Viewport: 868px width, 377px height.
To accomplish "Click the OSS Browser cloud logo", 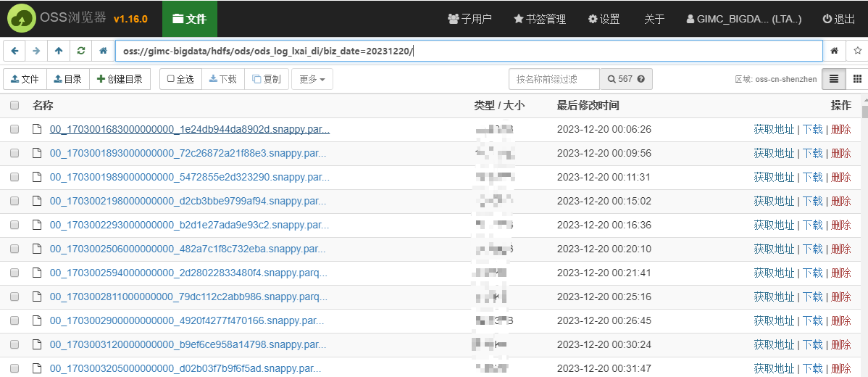I will pos(22,19).
